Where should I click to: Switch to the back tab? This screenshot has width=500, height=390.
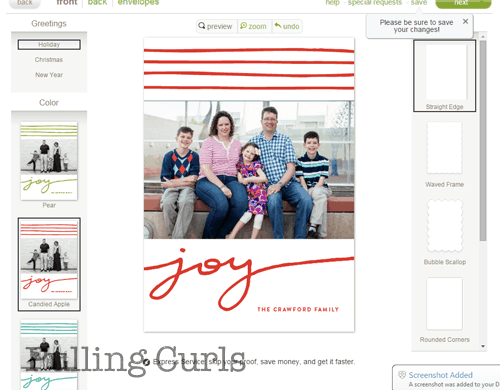[97, 3]
